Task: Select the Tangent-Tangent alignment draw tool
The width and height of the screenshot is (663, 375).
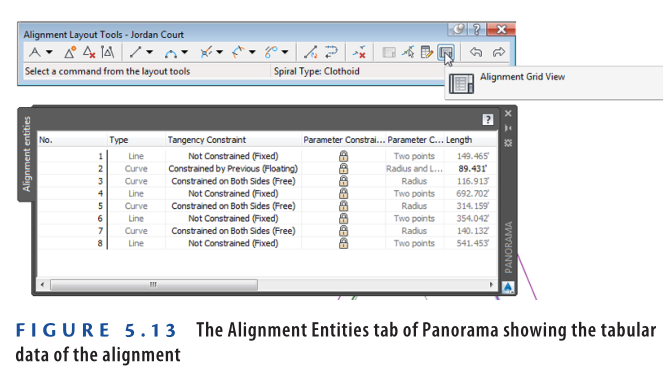Action: pyautogui.click(x=35, y=52)
